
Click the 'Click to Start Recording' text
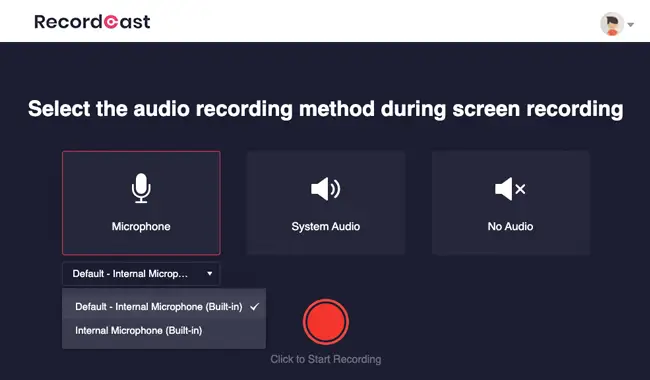coord(326,359)
